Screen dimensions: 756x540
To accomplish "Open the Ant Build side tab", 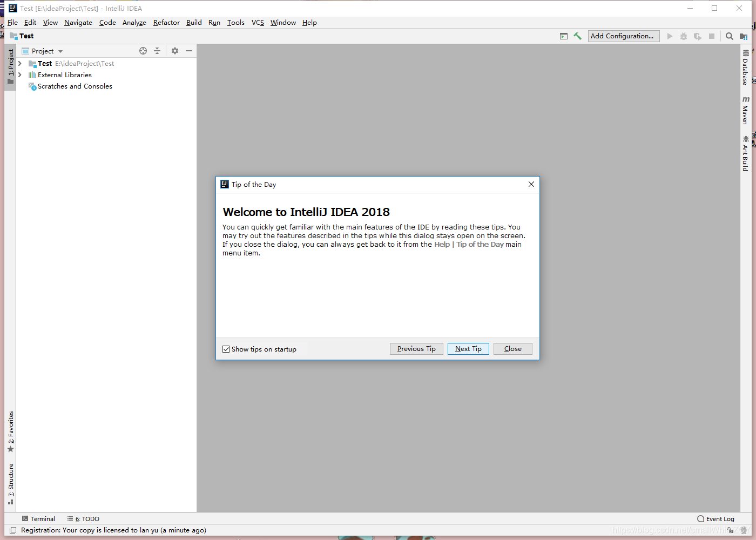I will pyautogui.click(x=745, y=154).
